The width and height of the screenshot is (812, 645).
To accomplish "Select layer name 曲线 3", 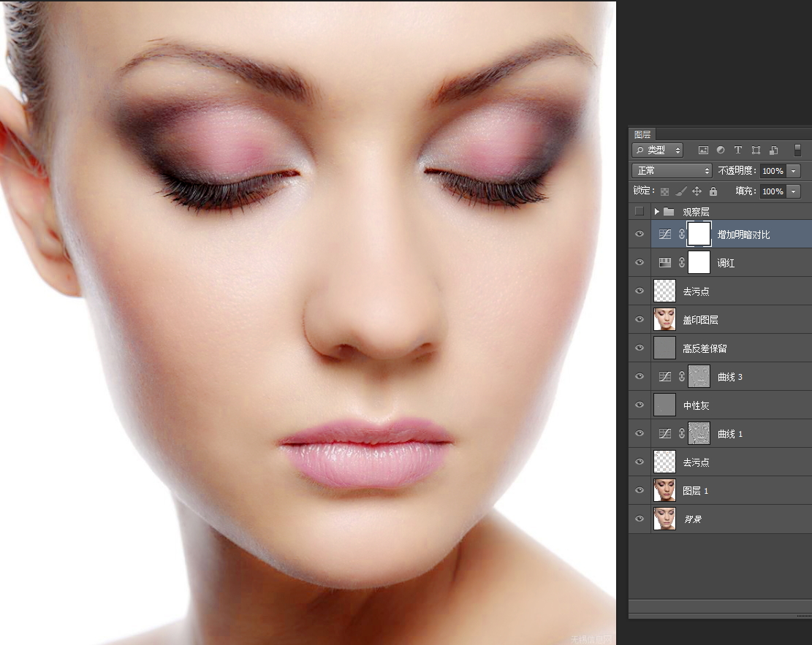I will pyautogui.click(x=730, y=377).
